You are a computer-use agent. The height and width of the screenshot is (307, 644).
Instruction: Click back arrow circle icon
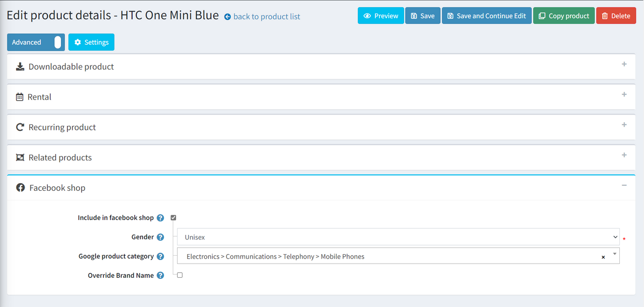tap(227, 17)
